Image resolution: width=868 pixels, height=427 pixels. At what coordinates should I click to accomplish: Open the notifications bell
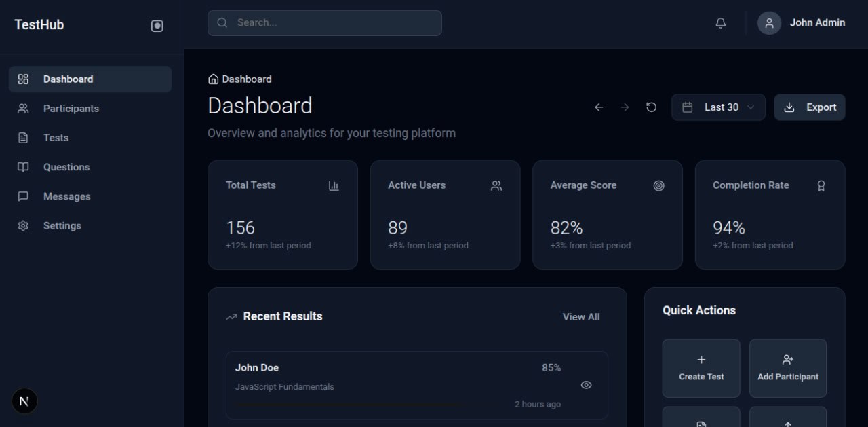pyautogui.click(x=720, y=23)
